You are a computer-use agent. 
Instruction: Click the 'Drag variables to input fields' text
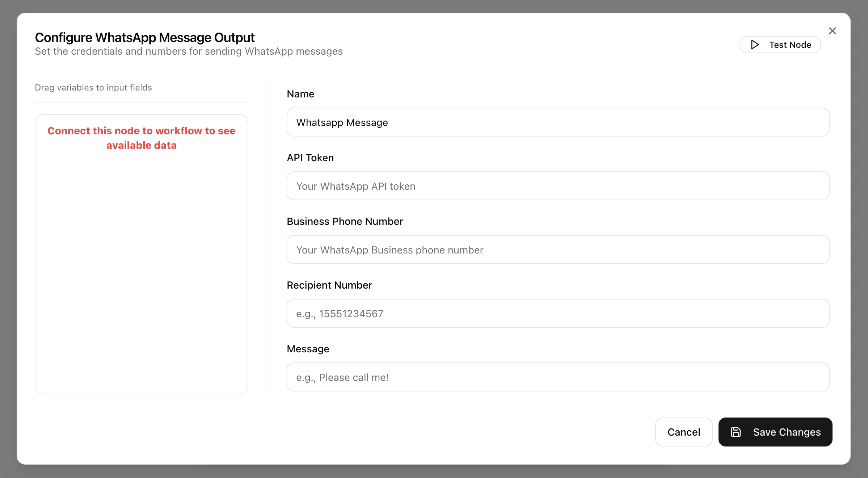[93, 88]
